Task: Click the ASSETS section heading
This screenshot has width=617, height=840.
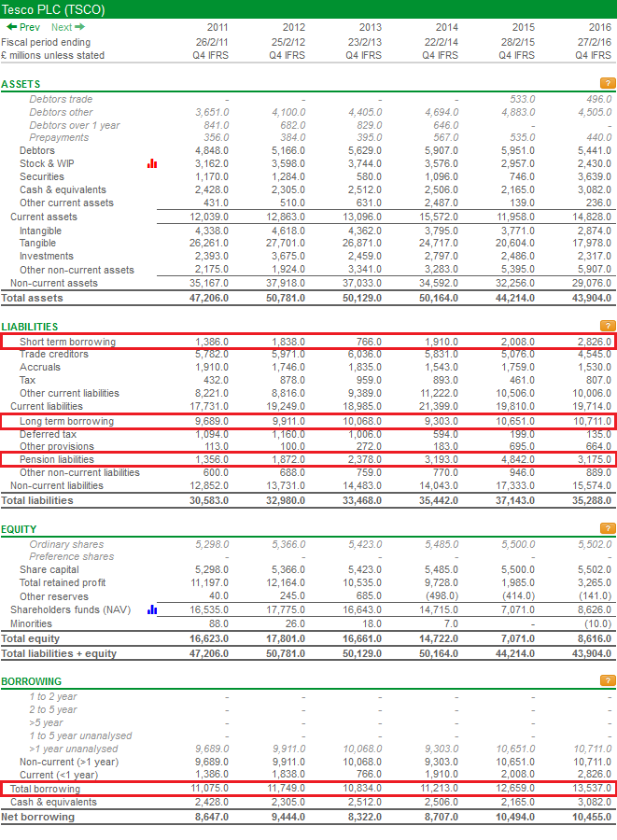Action: 21,84
